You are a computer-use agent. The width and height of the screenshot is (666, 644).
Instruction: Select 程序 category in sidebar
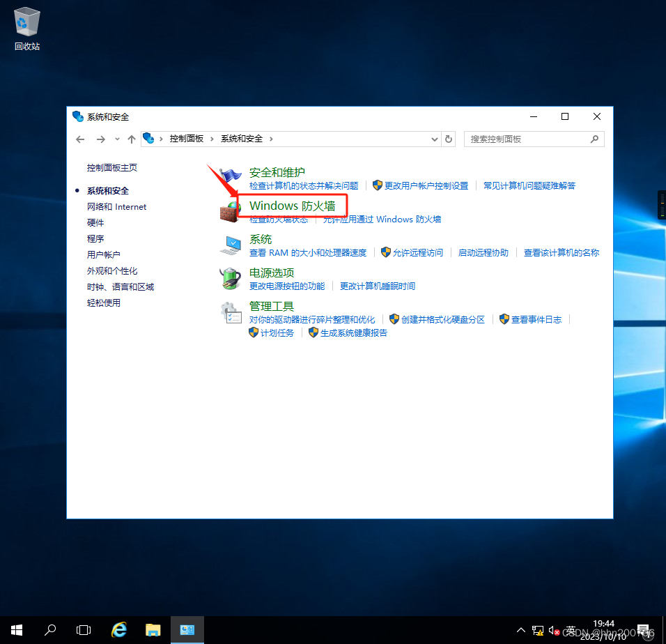coord(95,239)
